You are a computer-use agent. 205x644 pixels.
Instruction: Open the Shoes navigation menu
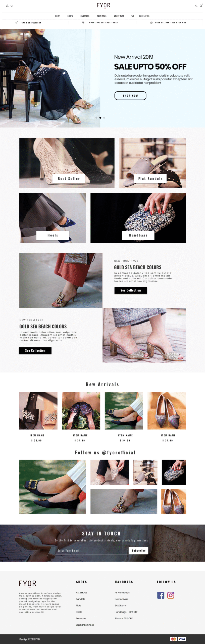point(70,16)
